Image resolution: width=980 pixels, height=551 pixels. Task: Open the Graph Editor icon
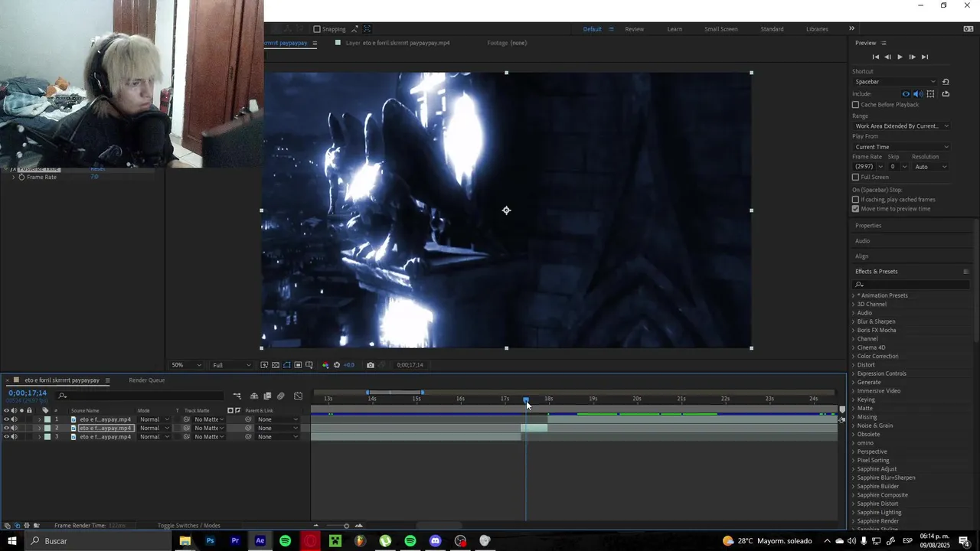(x=299, y=396)
